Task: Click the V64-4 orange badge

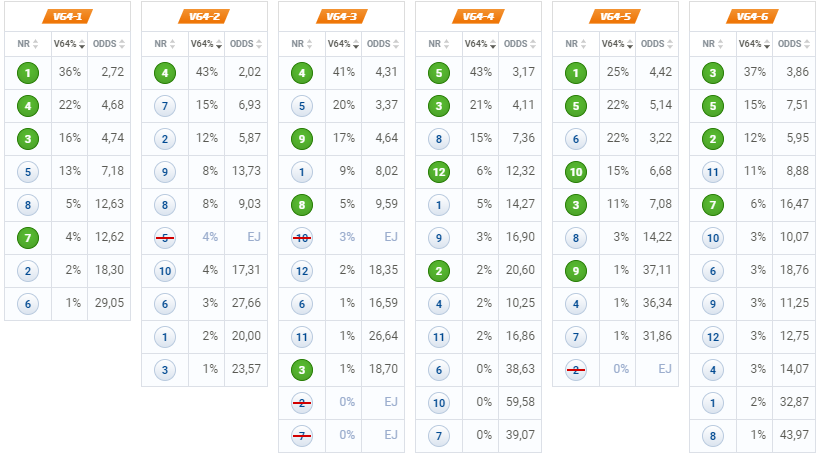Action: 478,17
